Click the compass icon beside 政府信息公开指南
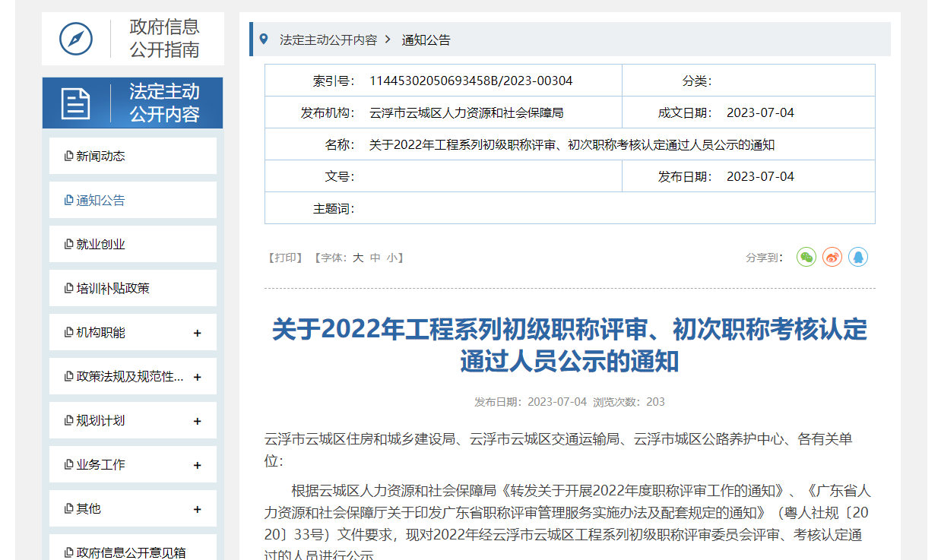The image size is (941, 560). coord(76,39)
